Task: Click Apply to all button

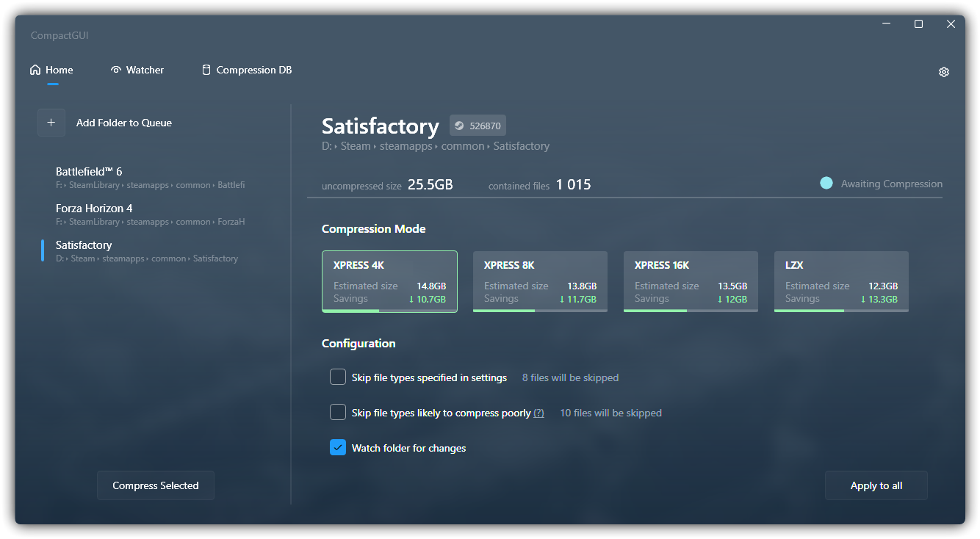Action: (876, 485)
